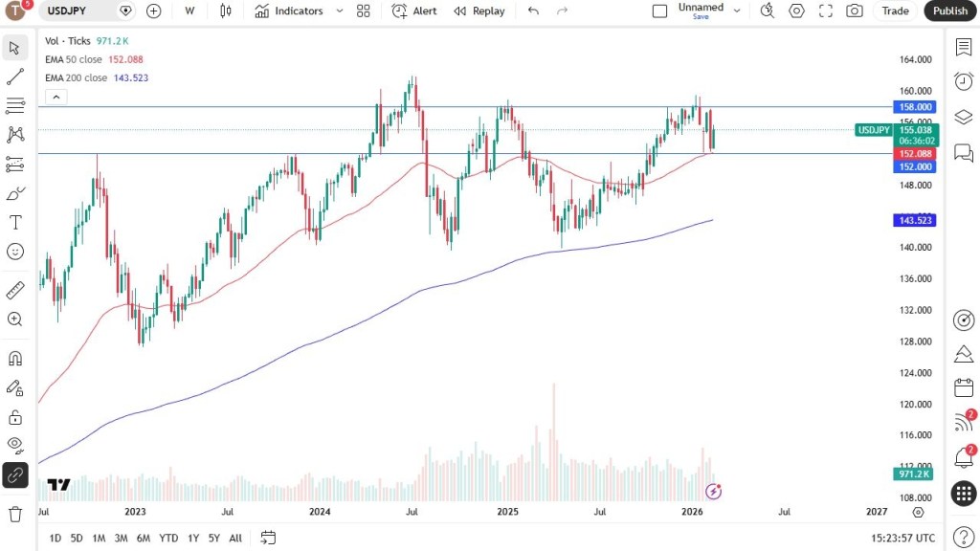980x551 pixels.
Task: Delete drawings with the trash icon
Action: 15,514
